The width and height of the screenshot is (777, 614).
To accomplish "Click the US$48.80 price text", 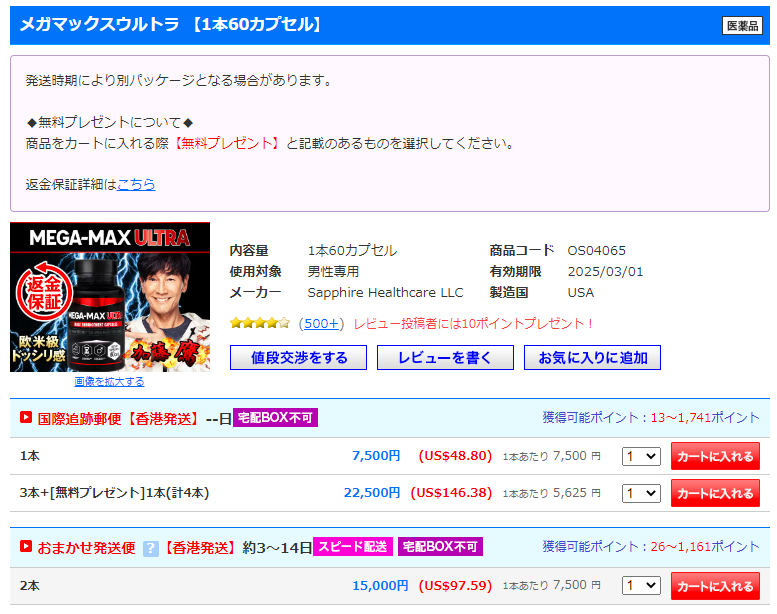I will (455, 456).
